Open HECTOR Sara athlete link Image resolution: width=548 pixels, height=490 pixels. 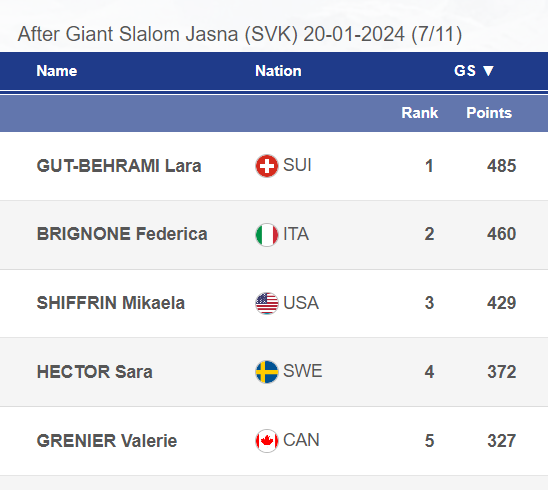[x=95, y=372]
